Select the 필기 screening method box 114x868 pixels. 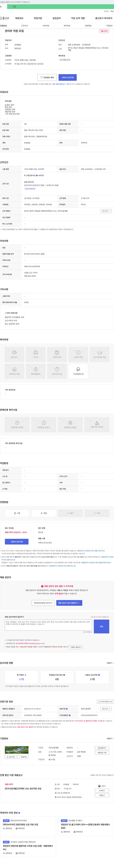(x=70, y=513)
